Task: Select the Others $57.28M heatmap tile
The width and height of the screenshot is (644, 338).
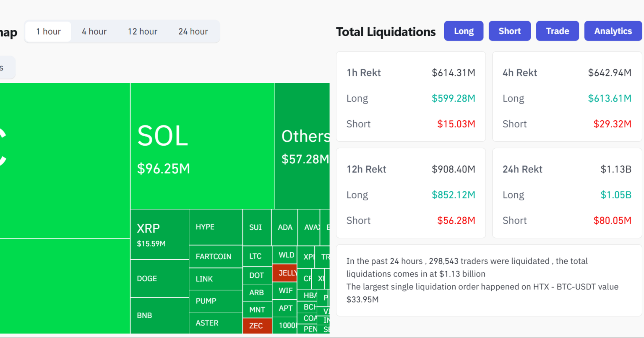Action: [x=302, y=146]
